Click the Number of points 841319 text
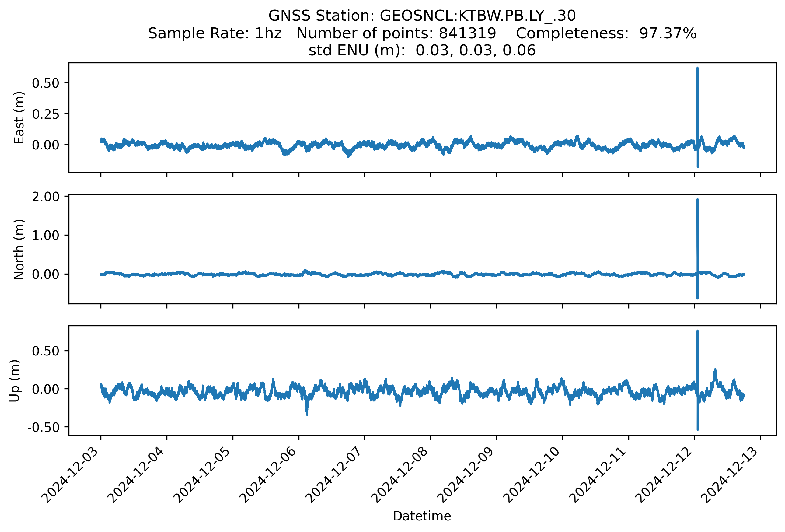Viewport: 785px width, 532px height. point(396,33)
